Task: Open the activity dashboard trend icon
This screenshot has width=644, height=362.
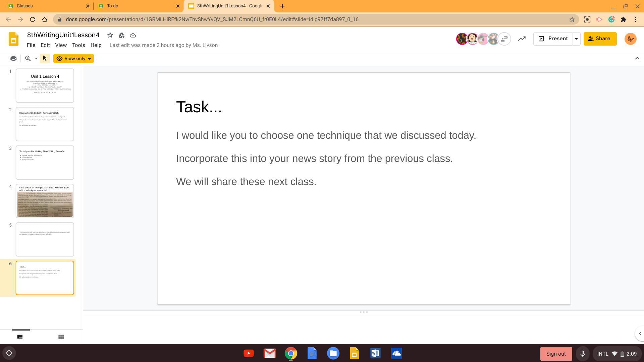Action: point(522,39)
